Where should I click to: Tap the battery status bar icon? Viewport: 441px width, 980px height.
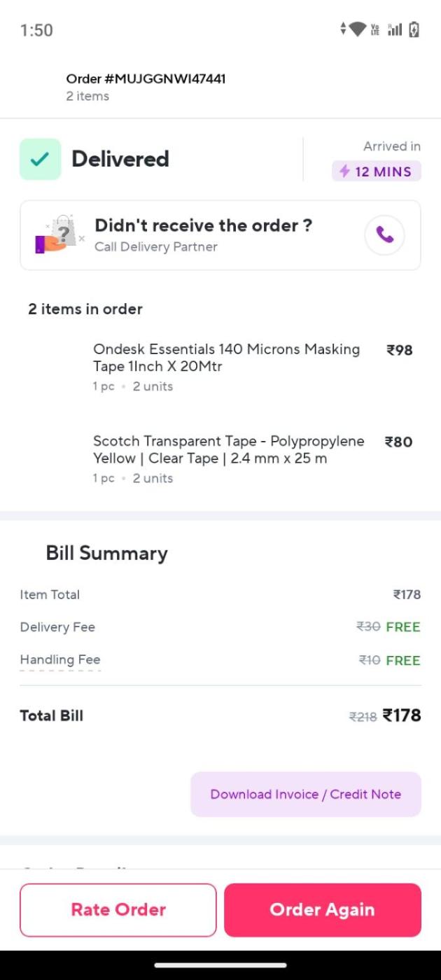pos(414,29)
